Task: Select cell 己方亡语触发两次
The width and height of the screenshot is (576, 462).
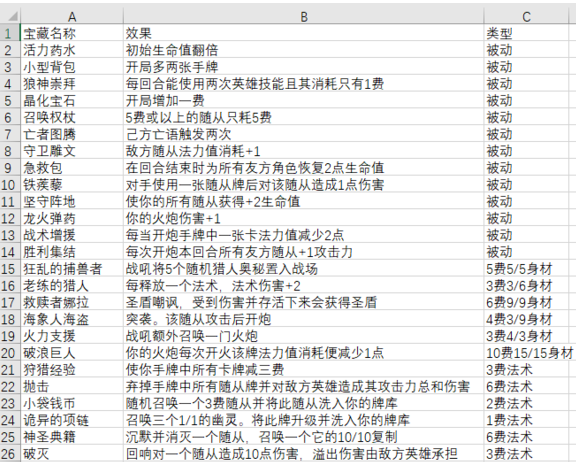Action: [x=304, y=134]
